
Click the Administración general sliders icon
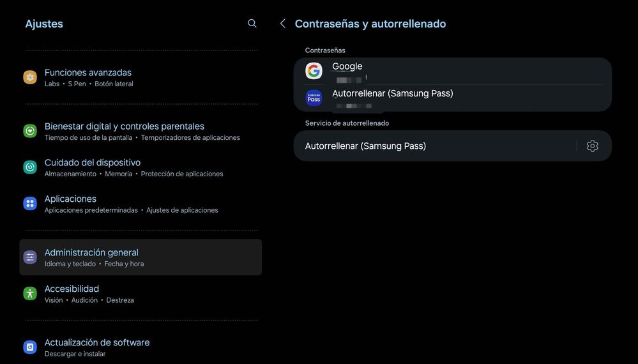click(30, 257)
